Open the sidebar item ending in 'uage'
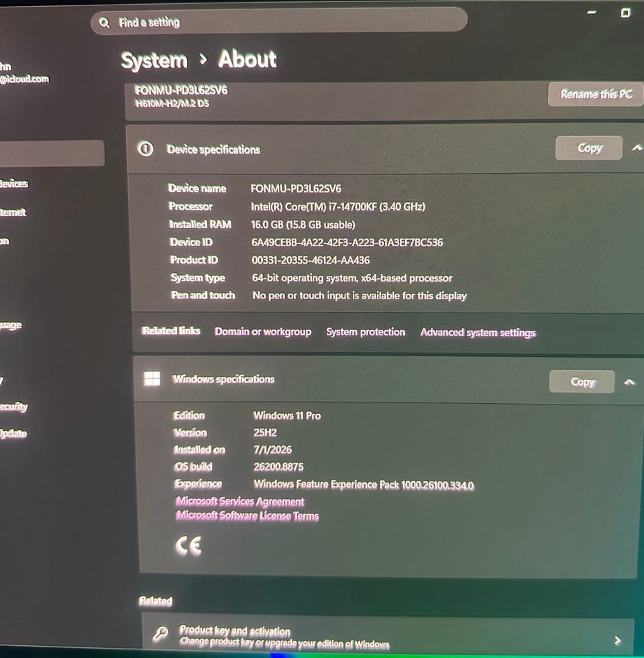The height and width of the screenshot is (658, 644). [x=11, y=325]
